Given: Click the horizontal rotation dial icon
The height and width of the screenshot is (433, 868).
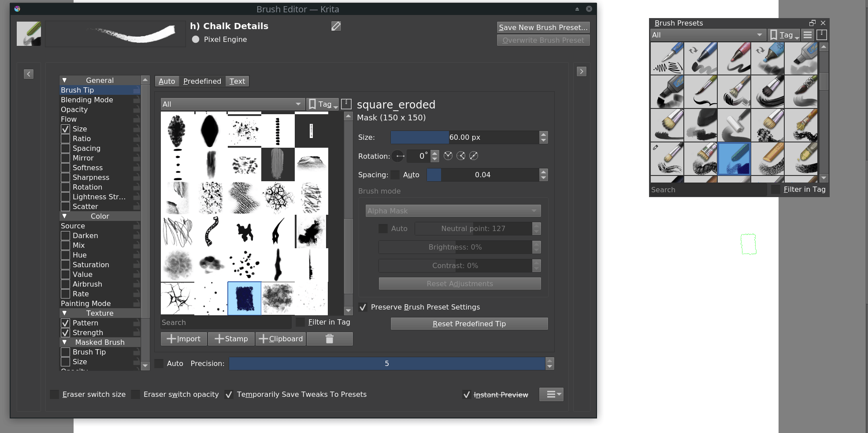Looking at the screenshot, I should pyautogui.click(x=398, y=156).
